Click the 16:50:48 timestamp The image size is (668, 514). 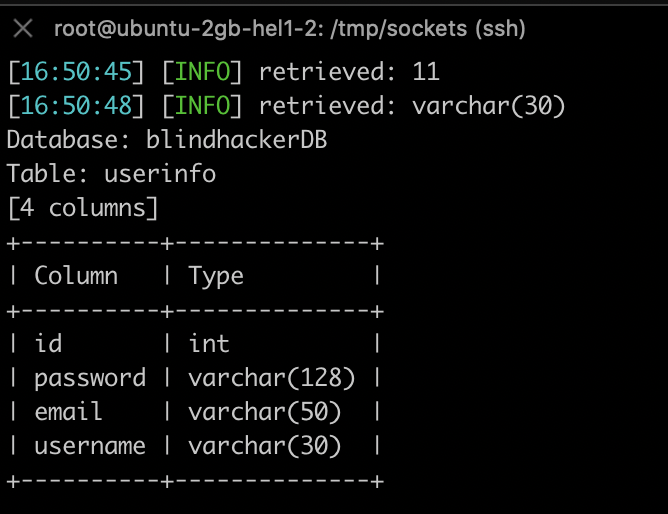coord(77,106)
